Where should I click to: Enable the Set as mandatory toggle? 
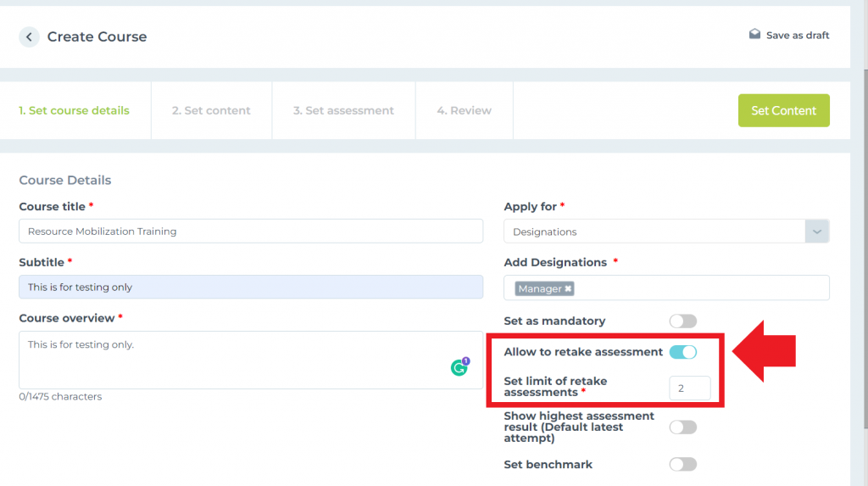coord(682,321)
